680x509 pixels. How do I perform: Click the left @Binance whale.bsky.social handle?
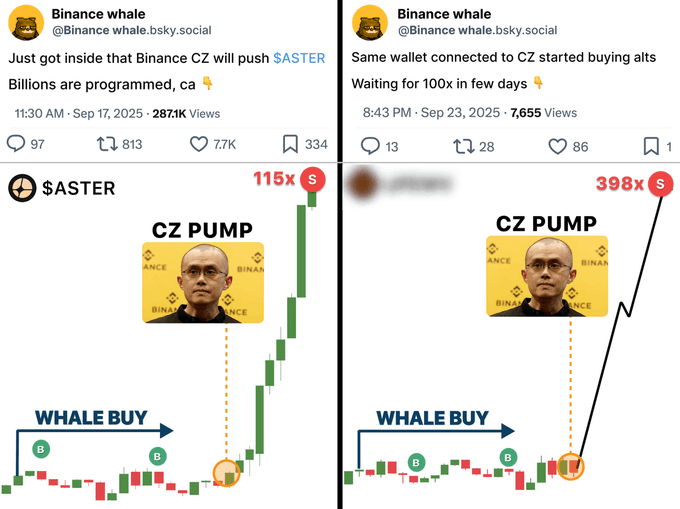point(132,30)
